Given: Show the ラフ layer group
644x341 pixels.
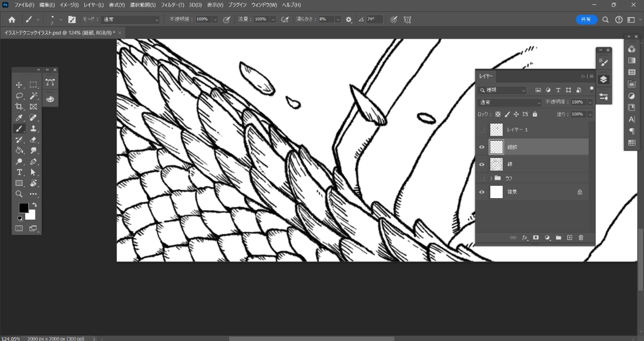Looking at the screenshot, I should (481, 178).
